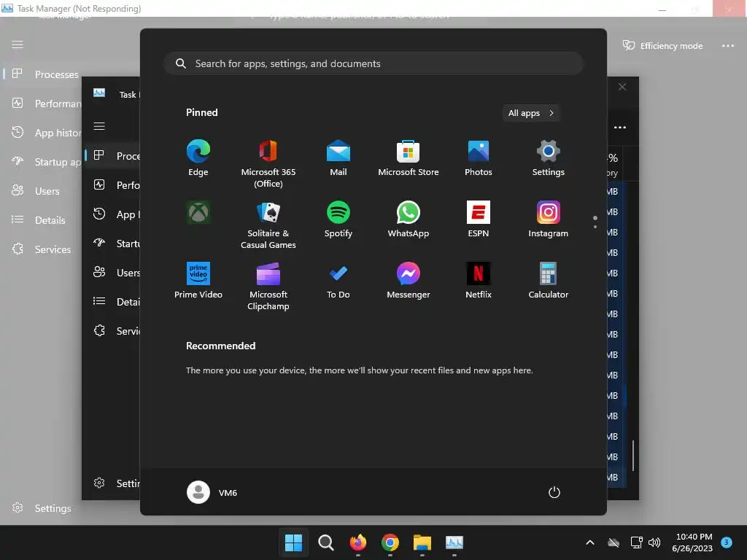Open Edge from pinned apps

pos(198,158)
